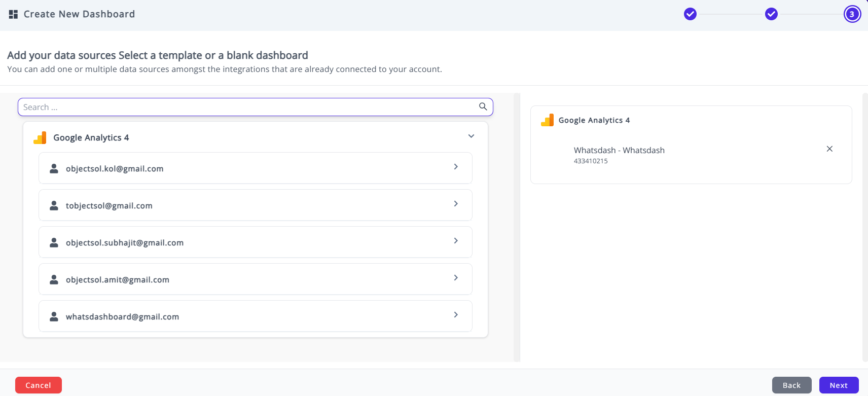Expand the tobjectsol@gmail.com account arrow
The width and height of the screenshot is (868, 396).
(x=456, y=204)
